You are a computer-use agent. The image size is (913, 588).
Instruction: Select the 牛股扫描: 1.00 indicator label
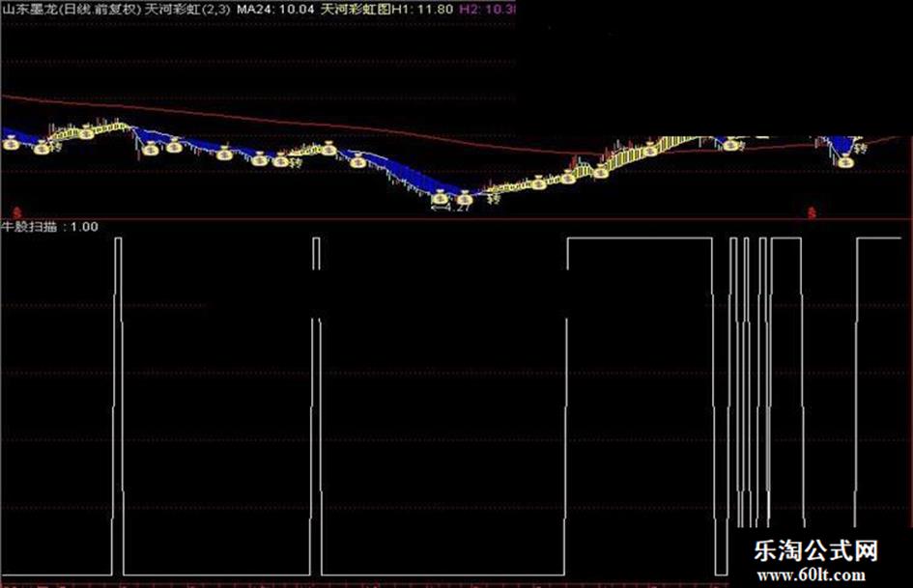click(50, 227)
